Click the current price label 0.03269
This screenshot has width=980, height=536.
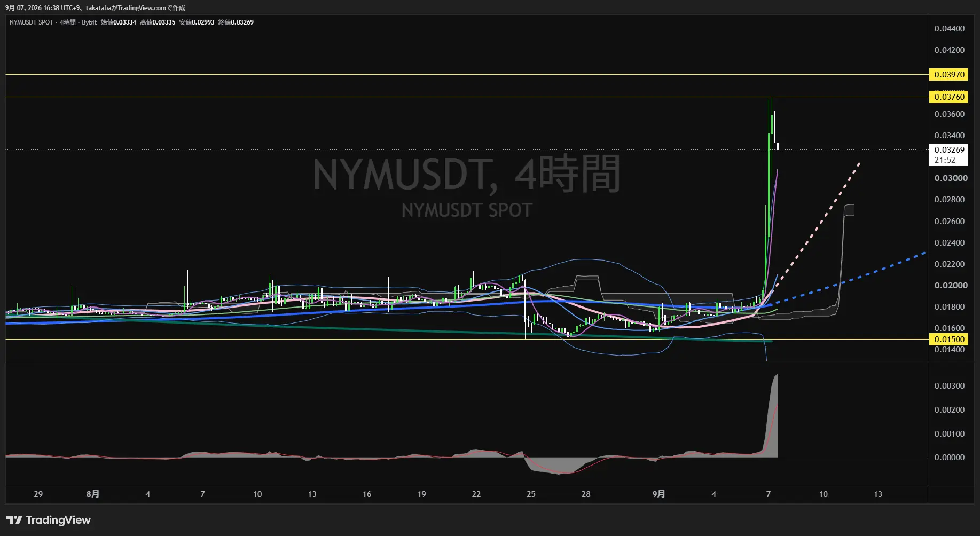pyautogui.click(x=949, y=150)
